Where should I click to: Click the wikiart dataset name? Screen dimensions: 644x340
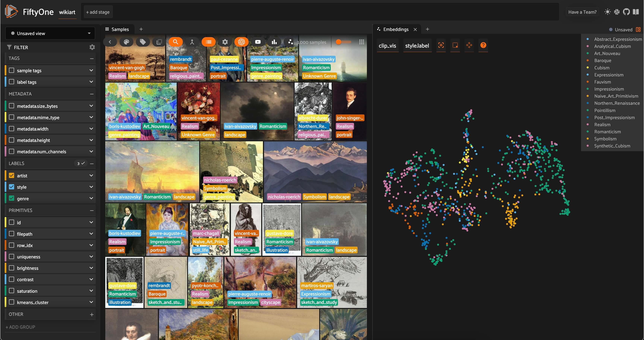pyautogui.click(x=67, y=12)
